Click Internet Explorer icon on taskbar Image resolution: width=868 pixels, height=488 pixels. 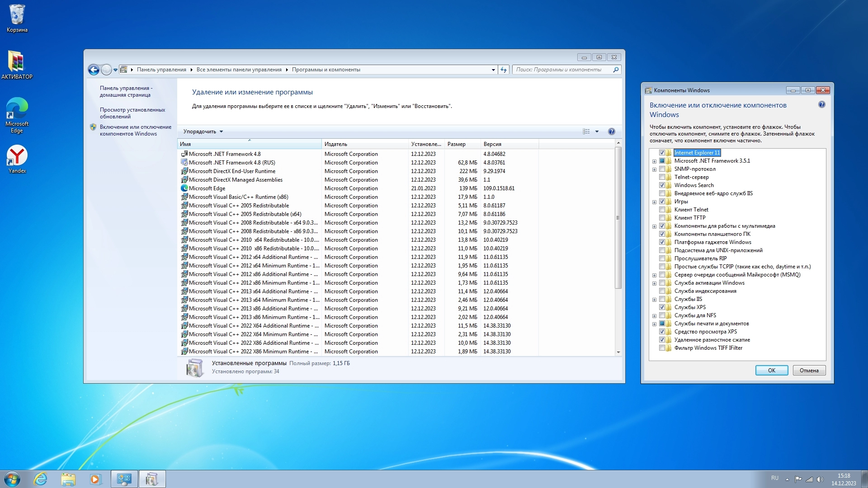[x=41, y=479]
